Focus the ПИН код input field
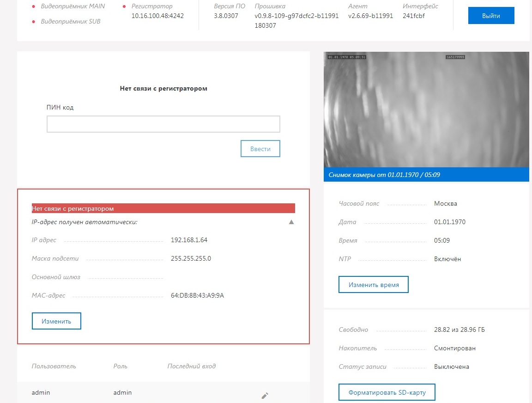Image resolution: width=532 pixels, height=403 pixels. click(163, 124)
